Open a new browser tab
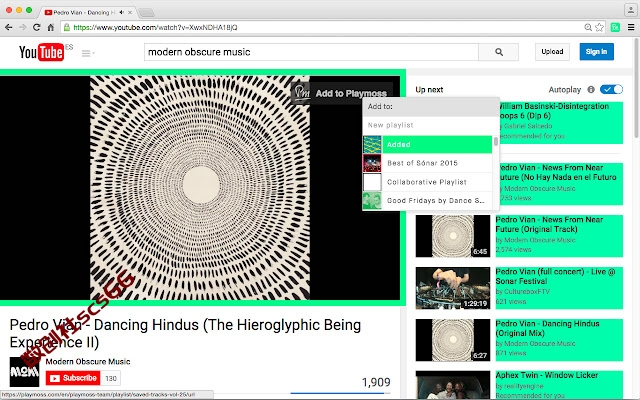The image size is (640, 400). pyautogui.click(x=147, y=13)
